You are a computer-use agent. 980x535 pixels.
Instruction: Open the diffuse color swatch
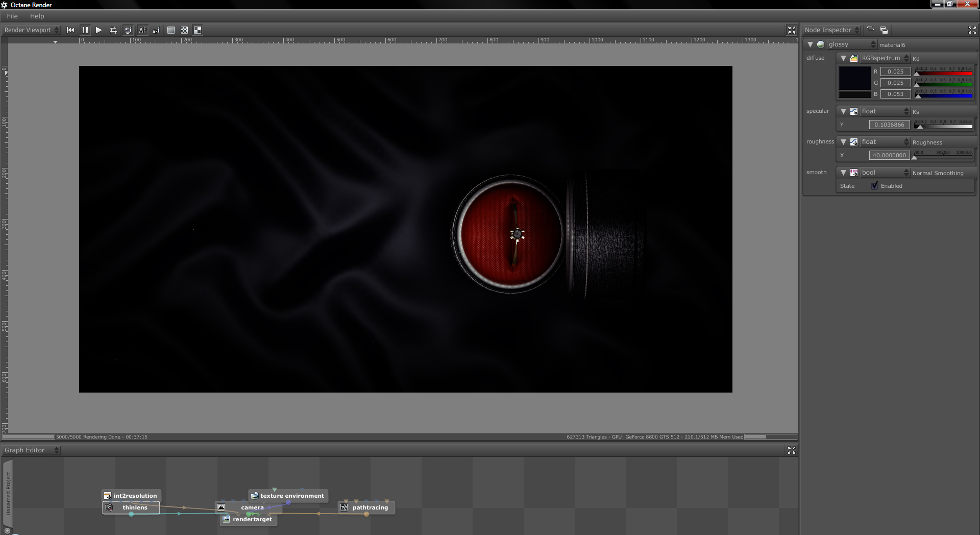click(x=855, y=79)
